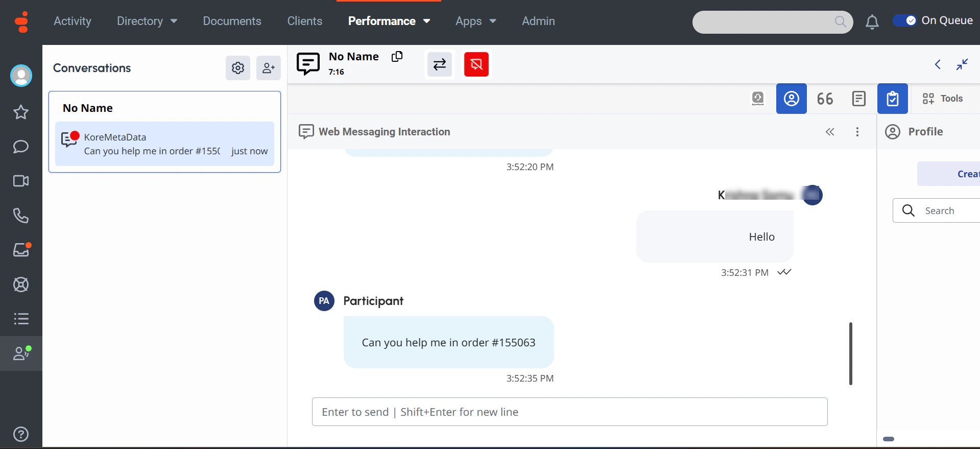980x449 pixels.
Task: Open the agent inbox icon in the sidebar
Action: (21, 250)
